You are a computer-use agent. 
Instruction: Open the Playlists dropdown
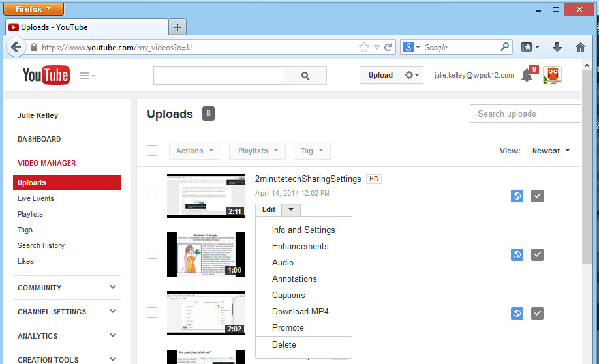pos(258,151)
